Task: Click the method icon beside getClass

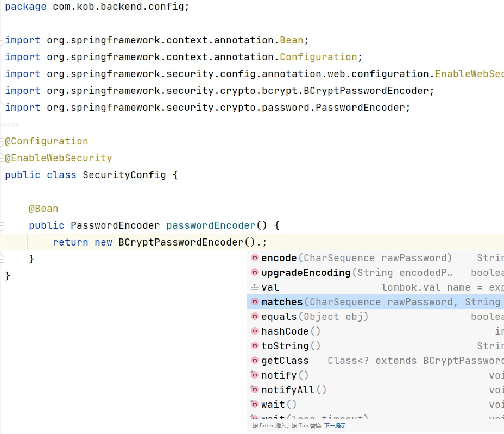Action: point(255,360)
